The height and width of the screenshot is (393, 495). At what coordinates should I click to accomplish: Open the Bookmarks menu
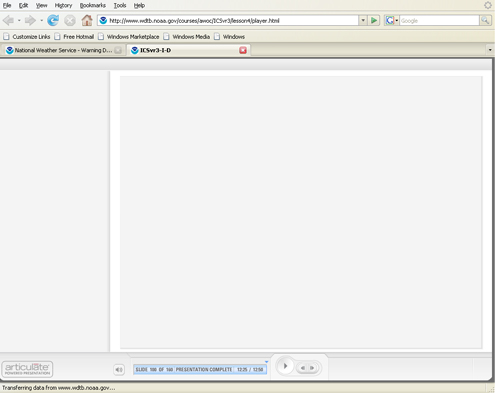click(x=93, y=5)
